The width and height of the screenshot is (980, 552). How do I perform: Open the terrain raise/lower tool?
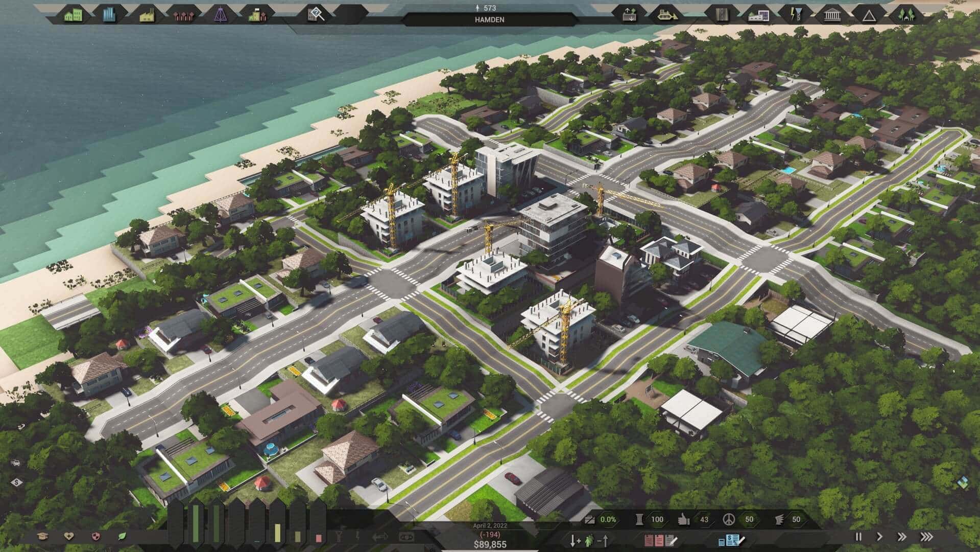[630, 15]
